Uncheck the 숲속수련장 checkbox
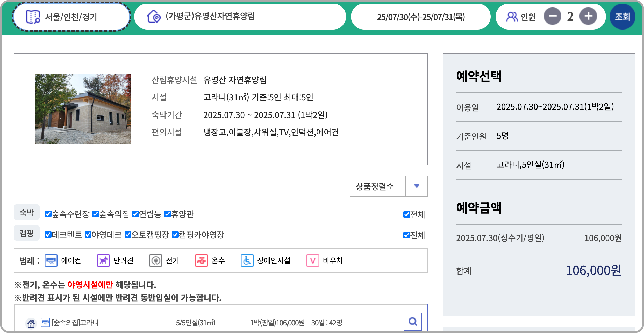The width and height of the screenshot is (644, 333). point(48,214)
